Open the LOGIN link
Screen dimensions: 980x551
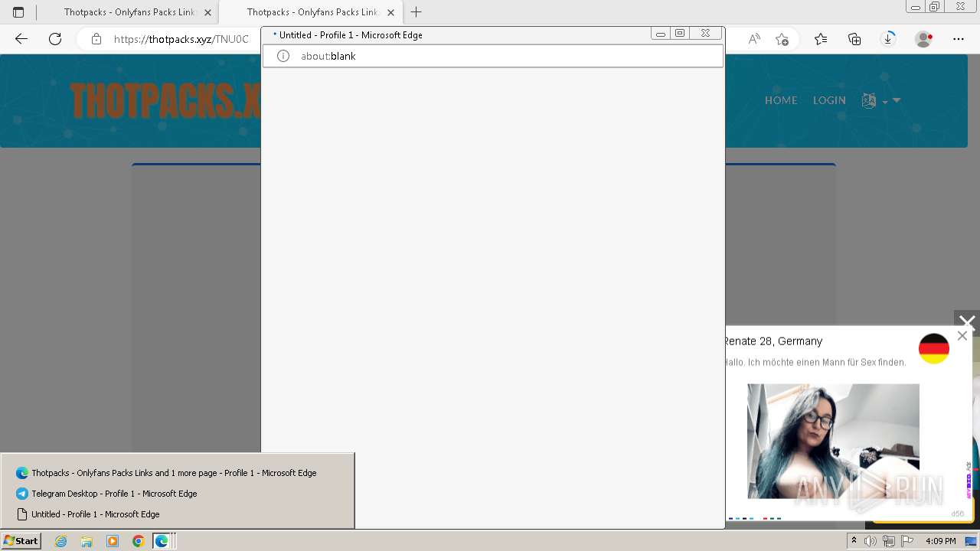point(829,100)
